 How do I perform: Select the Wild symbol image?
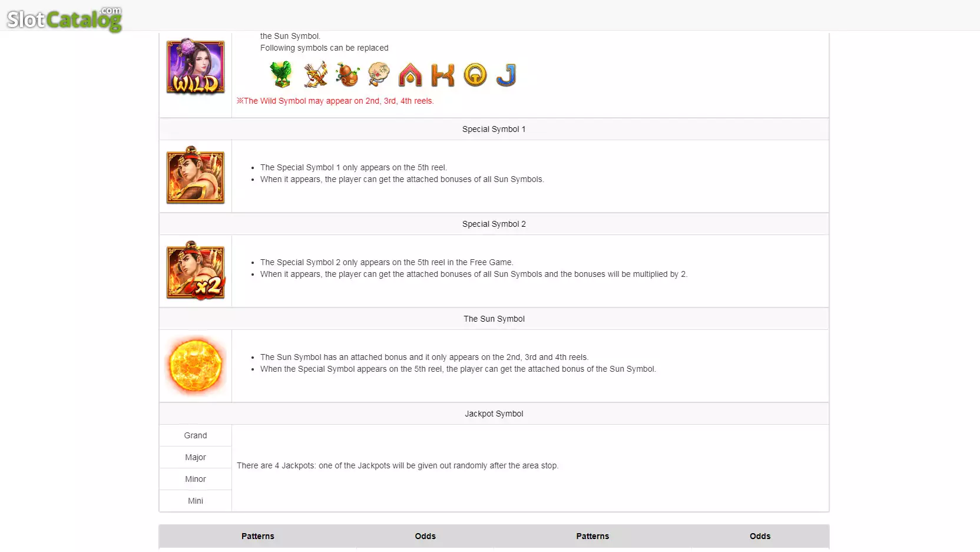pyautogui.click(x=196, y=66)
